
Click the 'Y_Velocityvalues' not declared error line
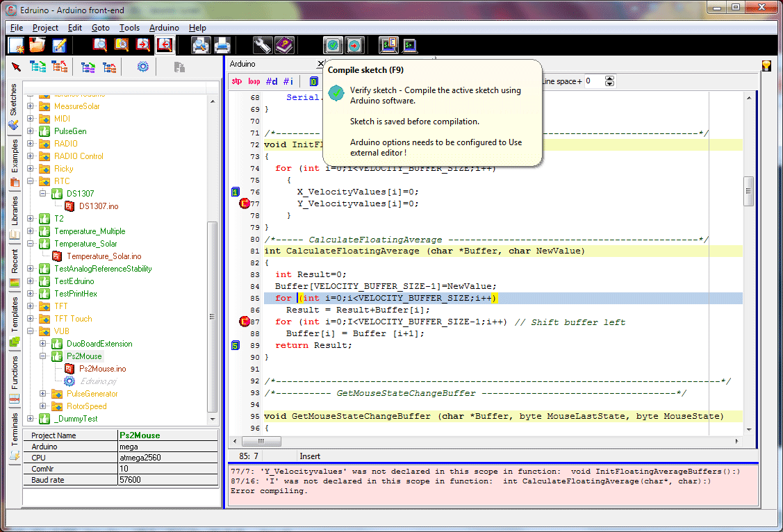(486, 472)
